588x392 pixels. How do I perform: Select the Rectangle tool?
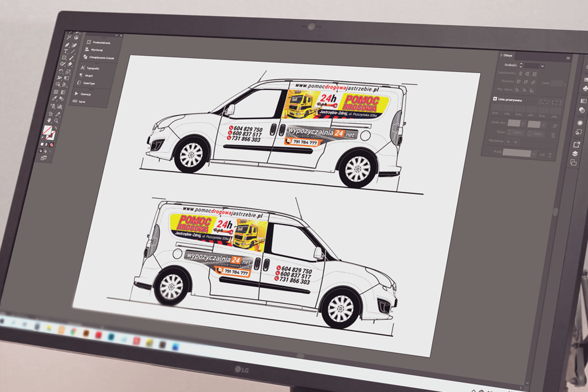64,57
